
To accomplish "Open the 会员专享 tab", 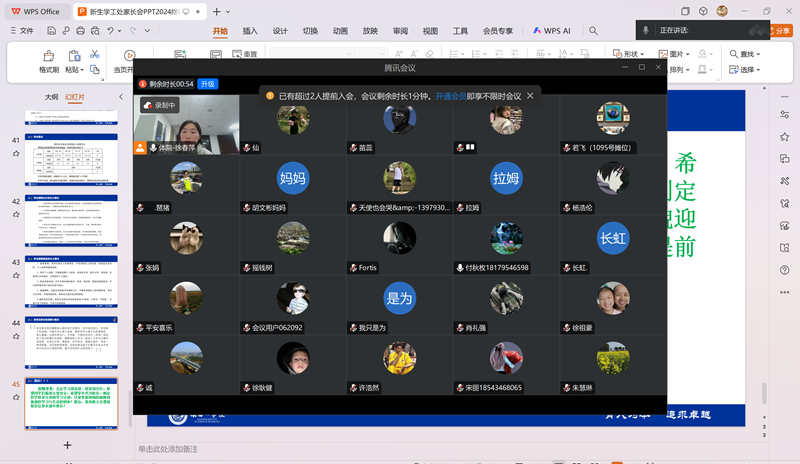I will (498, 31).
